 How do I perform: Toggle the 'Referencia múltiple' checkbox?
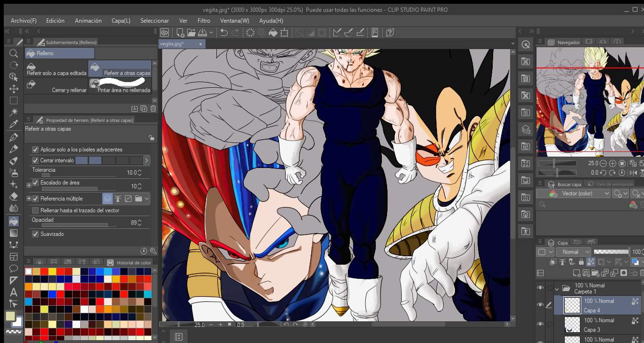coord(35,199)
